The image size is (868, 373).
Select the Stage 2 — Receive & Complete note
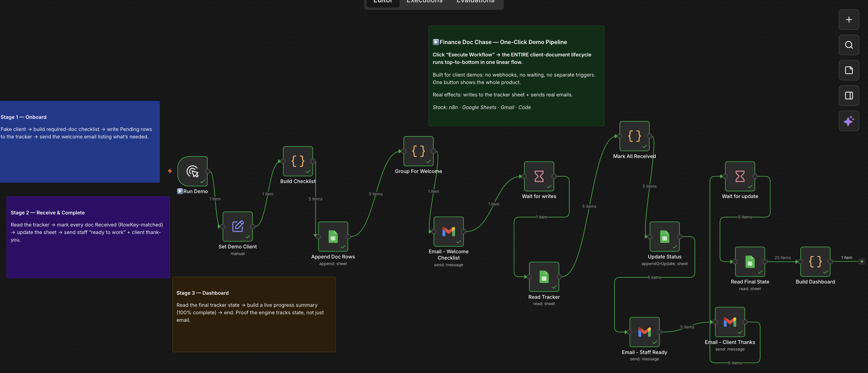88,237
